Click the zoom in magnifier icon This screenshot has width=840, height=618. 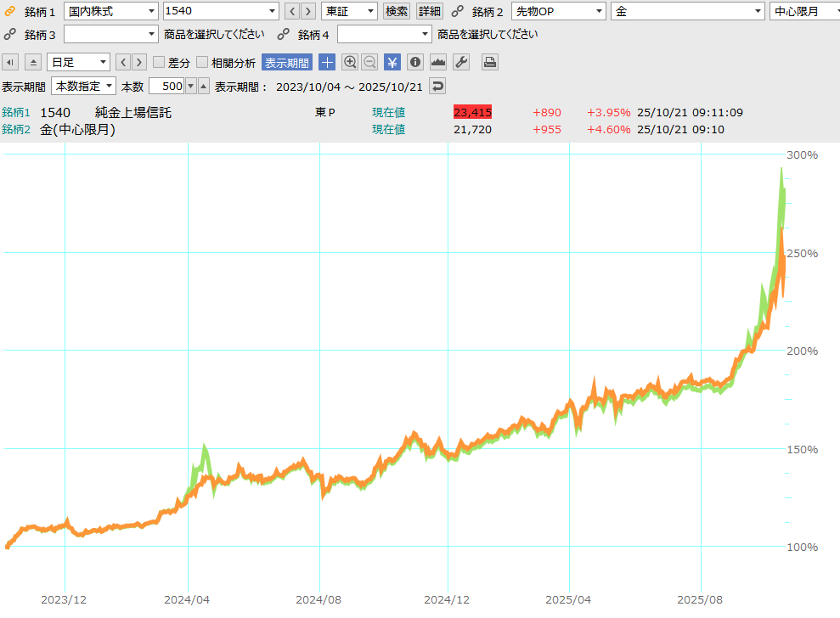pos(350,62)
